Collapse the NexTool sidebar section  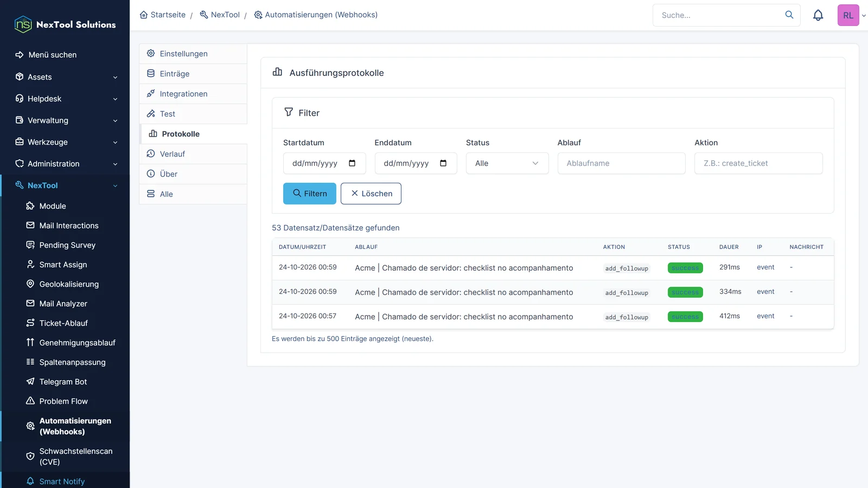[65, 185]
